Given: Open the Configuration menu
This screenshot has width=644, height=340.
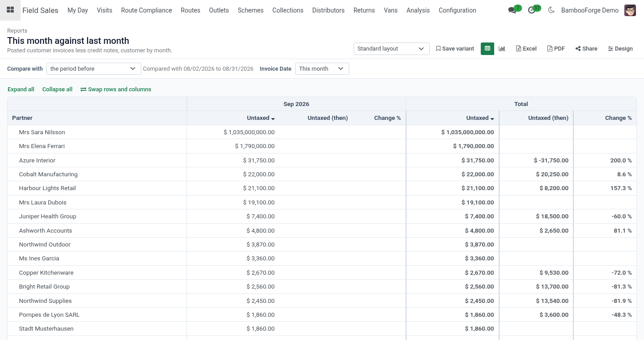Looking at the screenshot, I should [x=458, y=10].
